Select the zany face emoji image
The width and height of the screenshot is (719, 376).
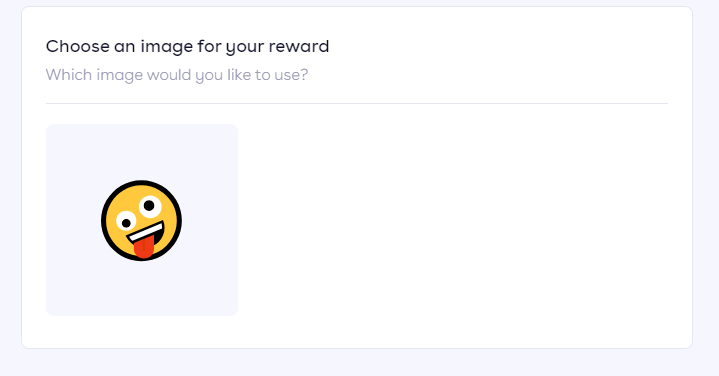point(142,221)
